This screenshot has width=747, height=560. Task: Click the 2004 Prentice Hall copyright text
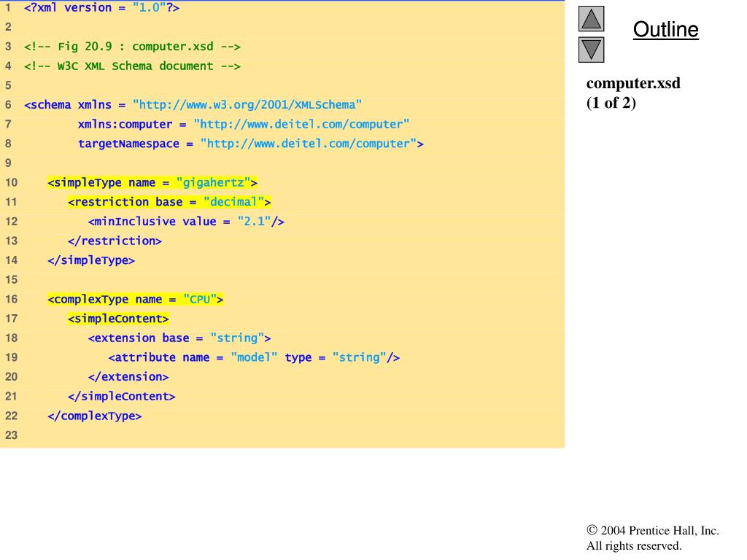tap(653, 531)
